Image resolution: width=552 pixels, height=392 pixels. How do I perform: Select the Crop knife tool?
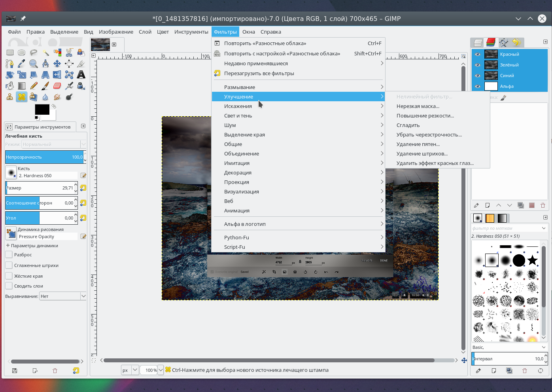pos(81,63)
